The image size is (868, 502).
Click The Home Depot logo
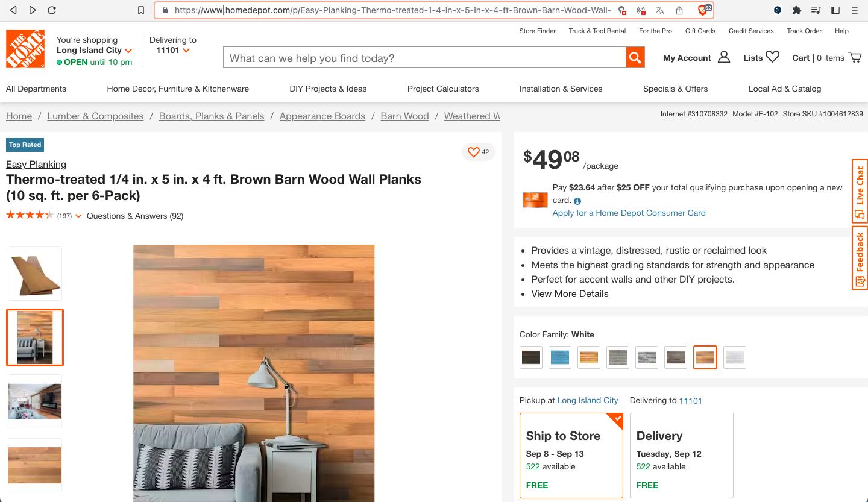point(25,49)
